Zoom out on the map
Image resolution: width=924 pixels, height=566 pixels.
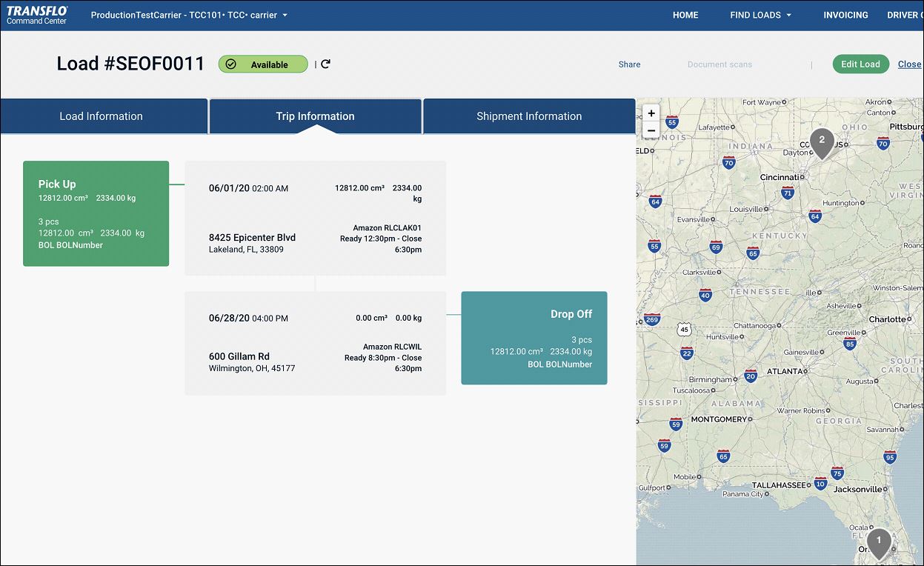[x=650, y=130]
